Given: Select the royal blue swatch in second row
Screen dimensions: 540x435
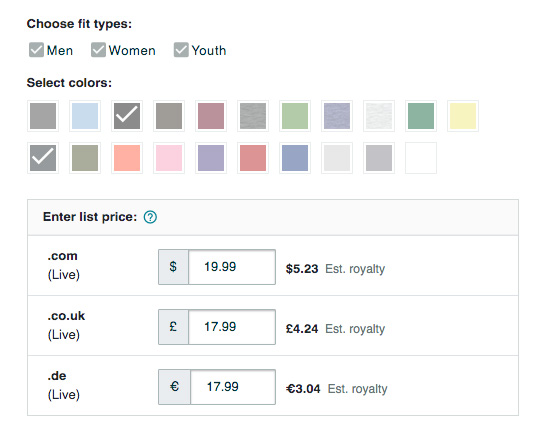Looking at the screenshot, I should (295, 158).
